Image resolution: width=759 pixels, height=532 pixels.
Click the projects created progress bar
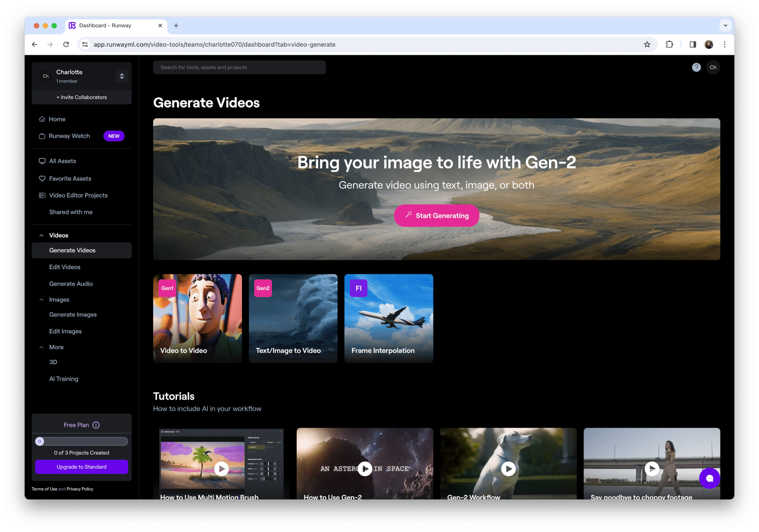point(81,442)
